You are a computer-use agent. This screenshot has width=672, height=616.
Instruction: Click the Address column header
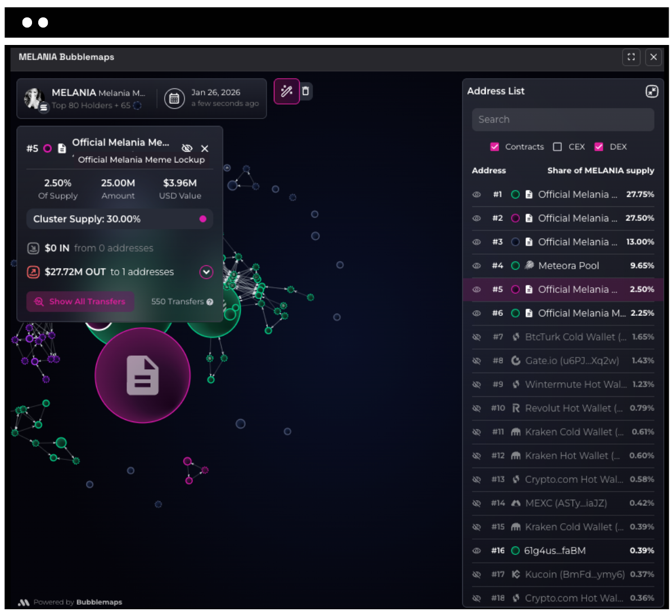click(x=489, y=170)
